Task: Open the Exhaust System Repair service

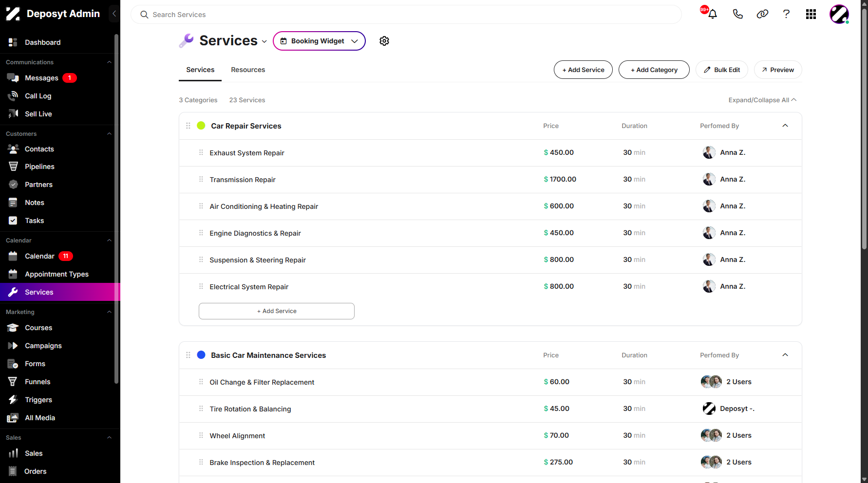Action: 247,153
